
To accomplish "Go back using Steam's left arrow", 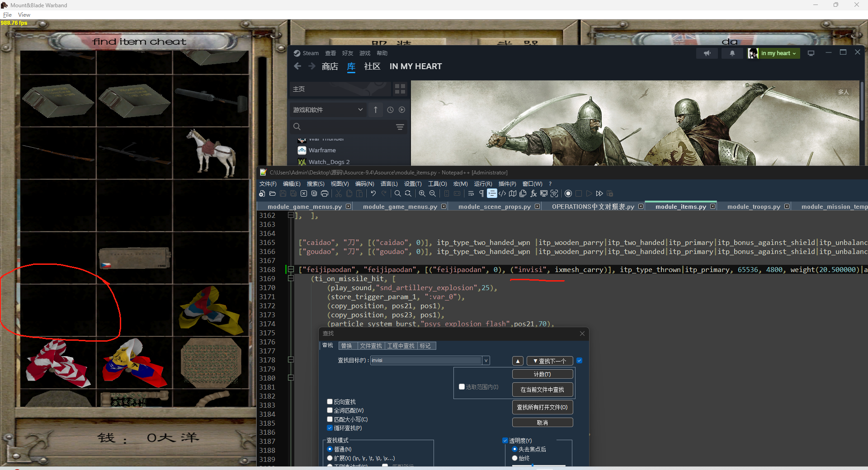I will tap(297, 66).
